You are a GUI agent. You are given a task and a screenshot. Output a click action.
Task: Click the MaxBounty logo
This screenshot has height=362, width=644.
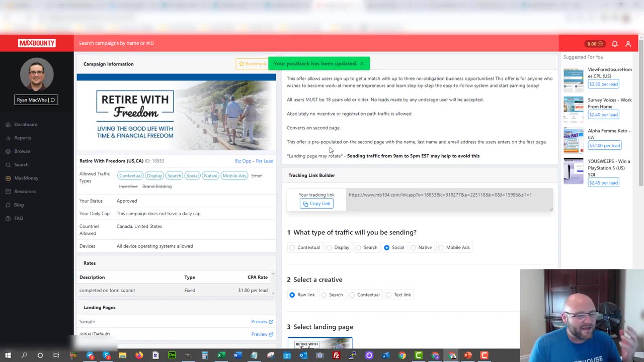click(37, 43)
